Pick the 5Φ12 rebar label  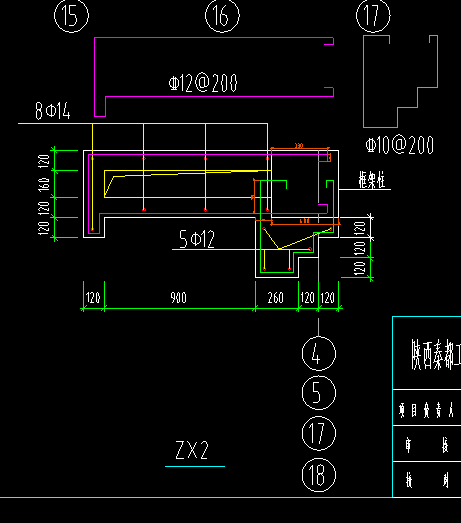coord(196,239)
